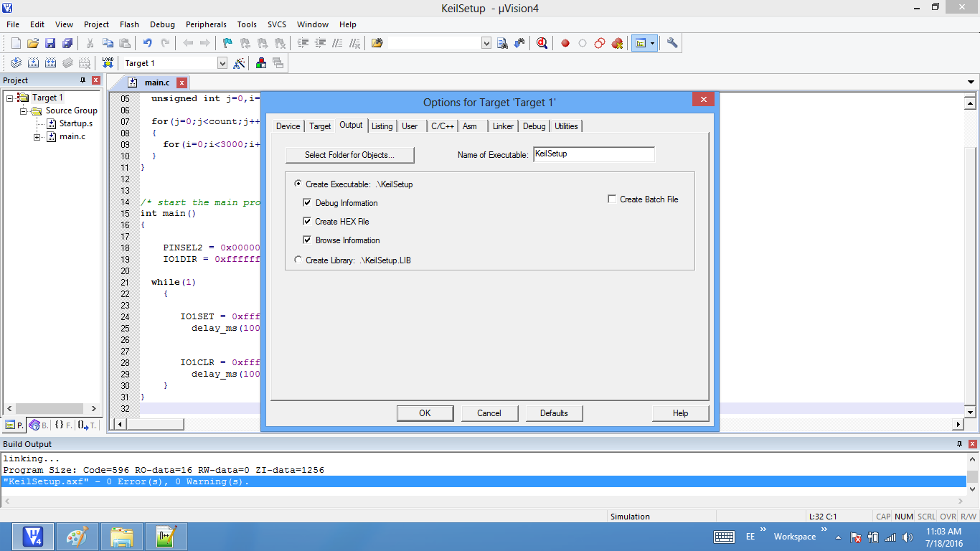The height and width of the screenshot is (551, 980).
Task: Click the Build target icon
Action: pos(33,63)
